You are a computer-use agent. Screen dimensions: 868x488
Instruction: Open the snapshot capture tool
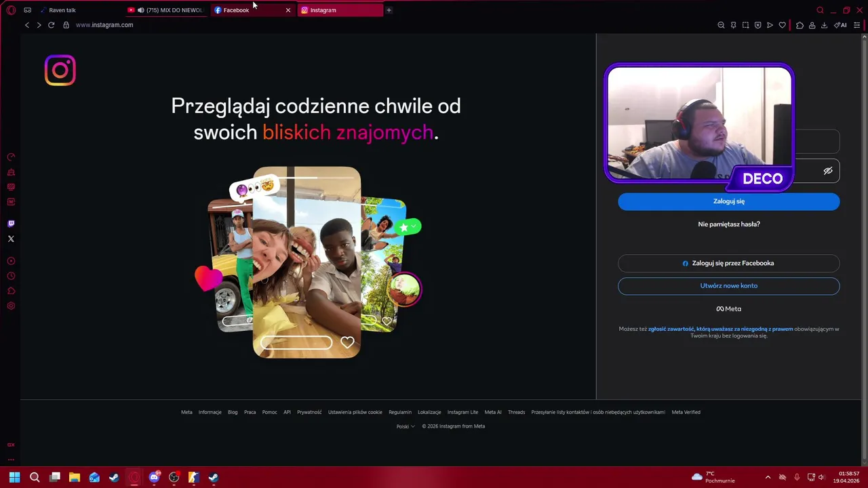tap(745, 25)
